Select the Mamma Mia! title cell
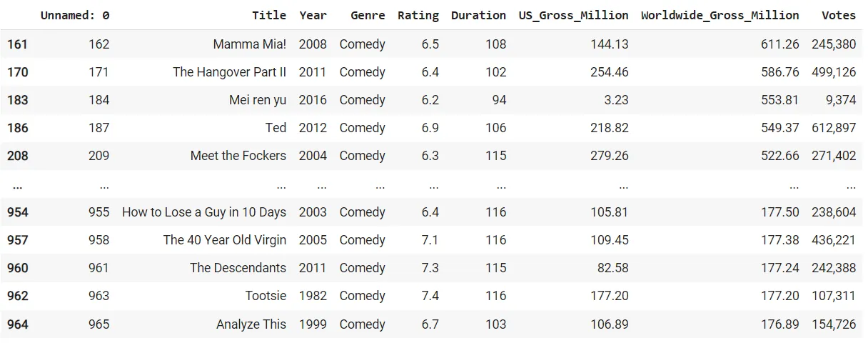Image resolution: width=868 pixels, height=343 pixels. (x=249, y=44)
